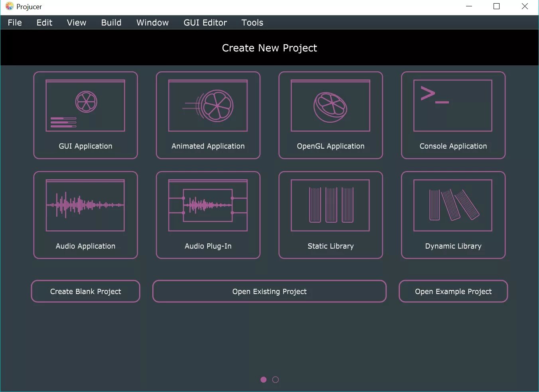Select the GUI Application project icon

pyautogui.click(x=85, y=106)
